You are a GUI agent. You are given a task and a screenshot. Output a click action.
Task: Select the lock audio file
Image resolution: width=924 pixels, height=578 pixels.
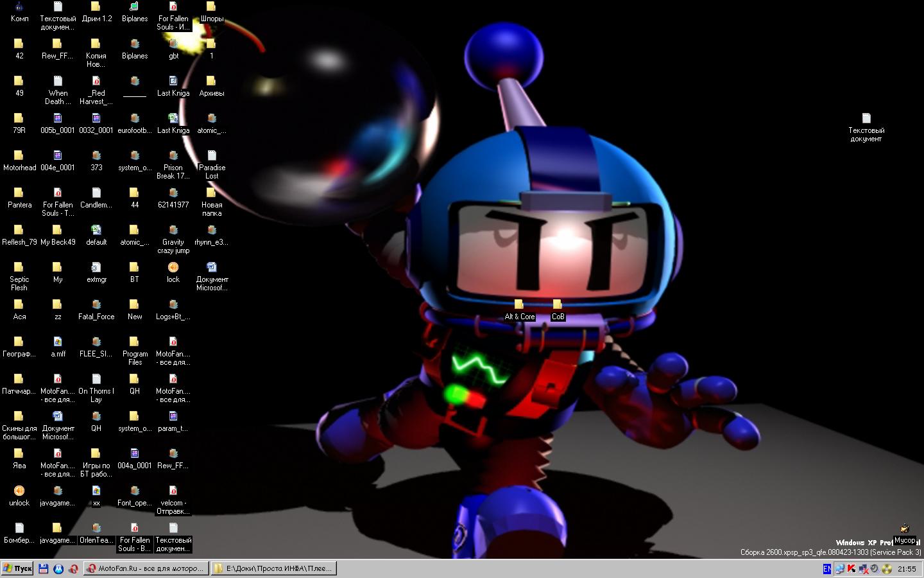[173, 272]
